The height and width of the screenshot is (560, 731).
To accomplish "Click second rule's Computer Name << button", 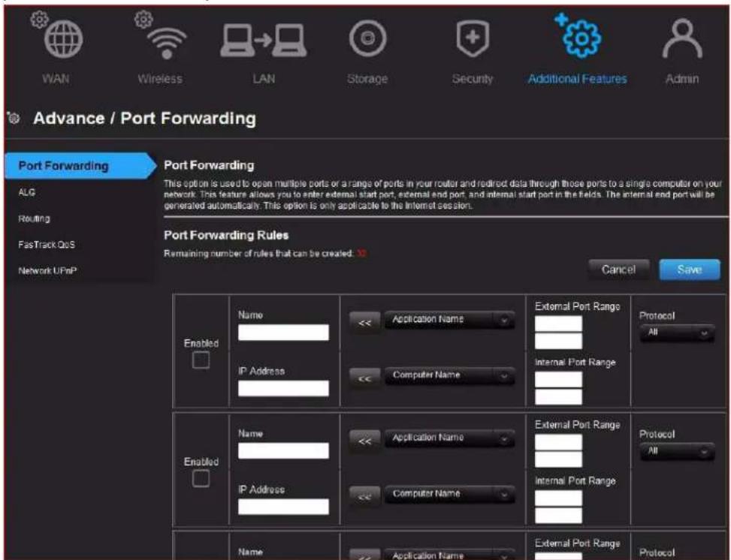I will [x=364, y=497].
